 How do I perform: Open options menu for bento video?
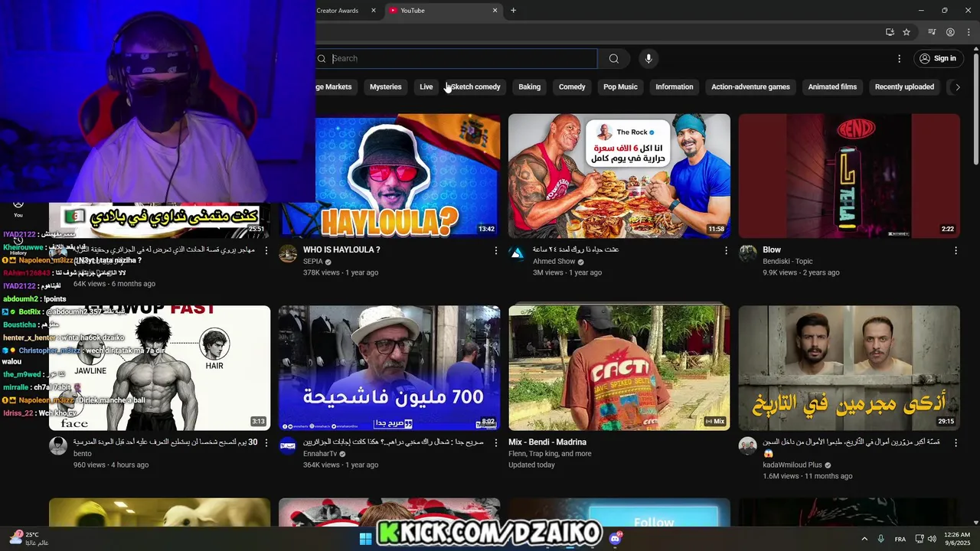tap(266, 442)
